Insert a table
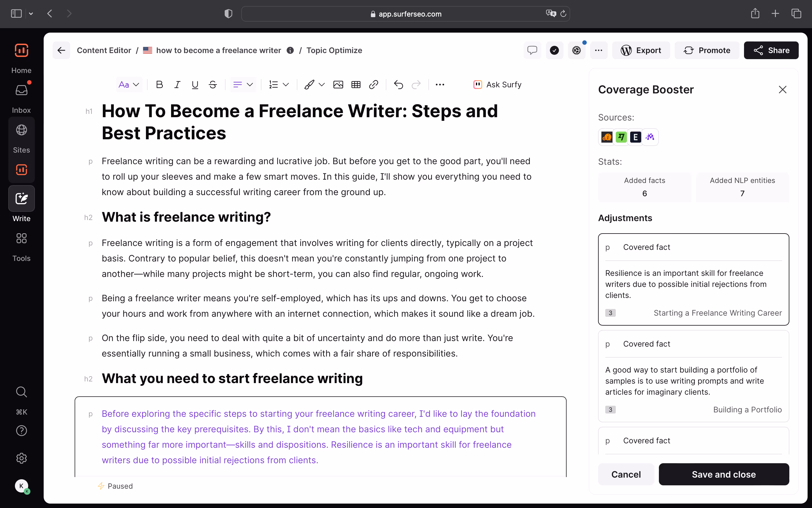 (x=356, y=85)
